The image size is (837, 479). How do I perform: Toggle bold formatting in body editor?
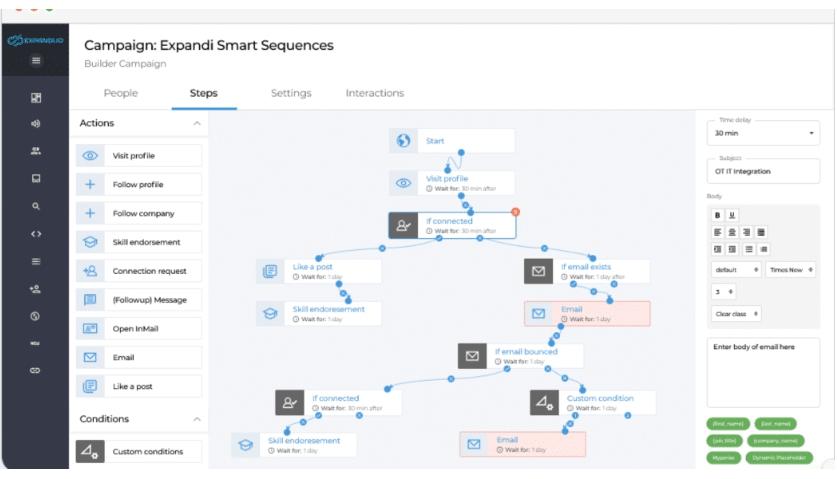(717, 215)
